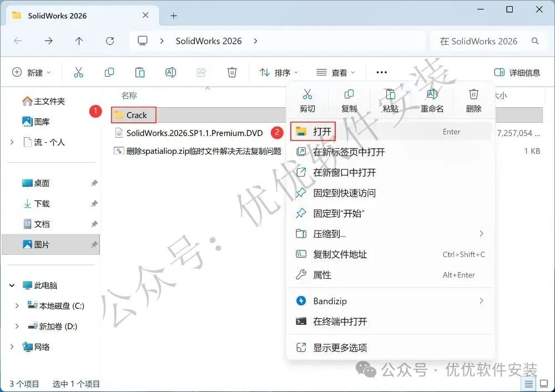Choose 删除 in the context menu

click(473, 100)
